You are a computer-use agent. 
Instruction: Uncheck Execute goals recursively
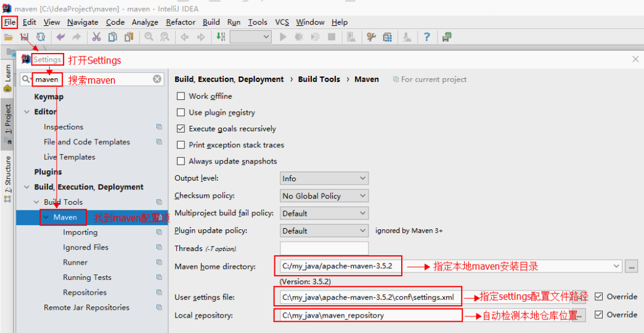click(181, 129)
